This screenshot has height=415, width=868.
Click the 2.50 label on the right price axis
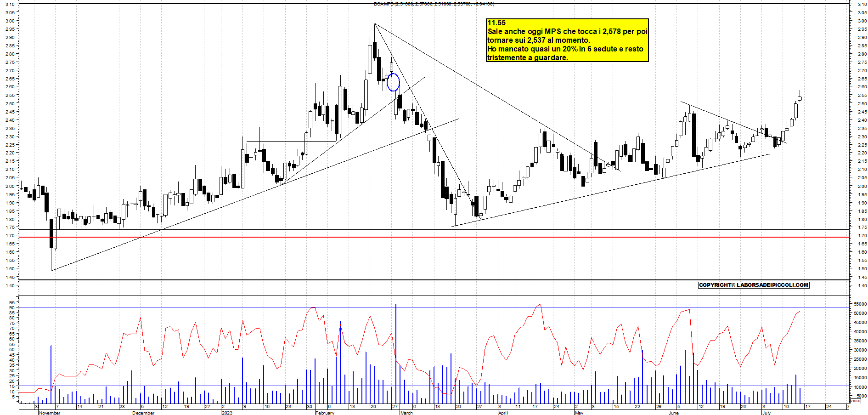point(862,103)
